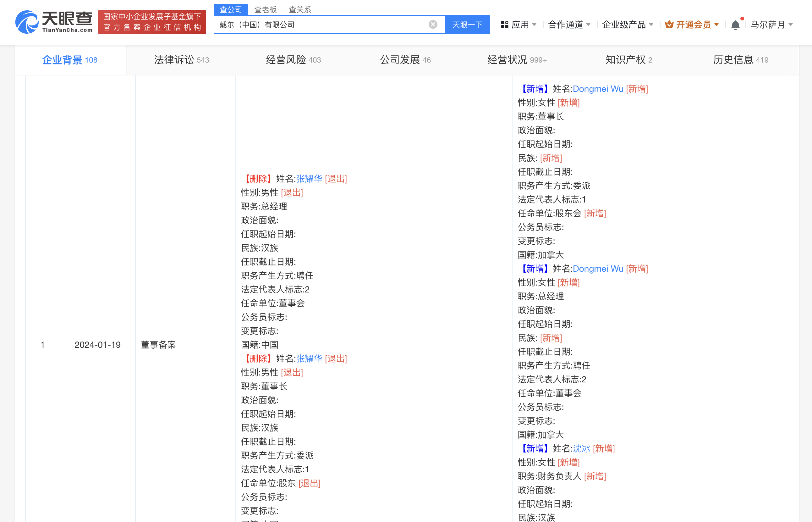Open the 开通会员 dropdown

click(692, 25)
